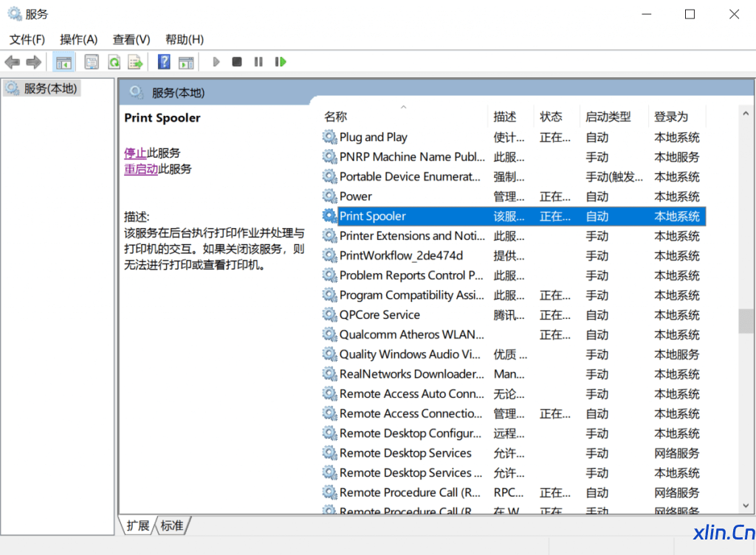Screen dimensions: 756x555
Task: Sort by the 启动类型 column header
Action: pyautogui.click(x=614, y=117)
